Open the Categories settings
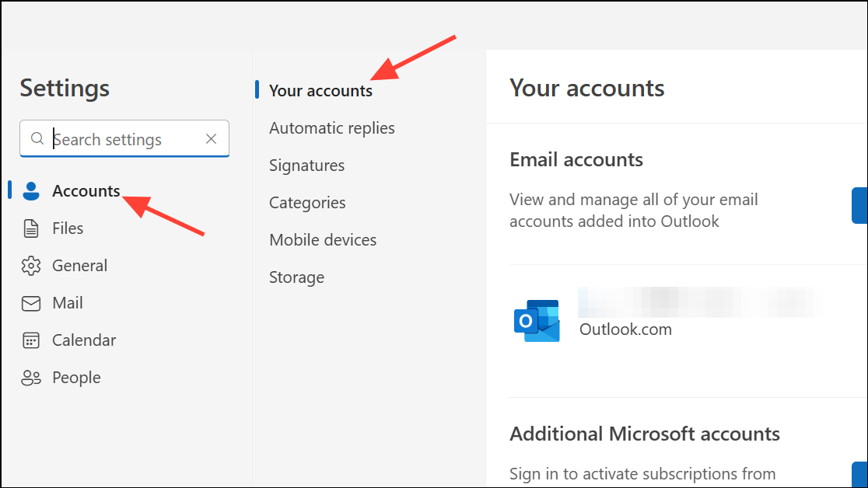Screen dimensions: 868x488 coord(307,202)
